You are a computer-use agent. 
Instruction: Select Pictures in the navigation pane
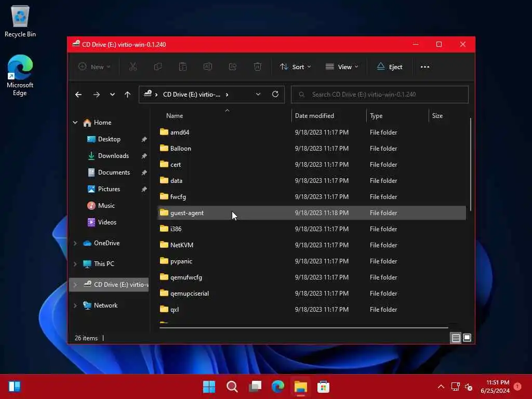109,189
